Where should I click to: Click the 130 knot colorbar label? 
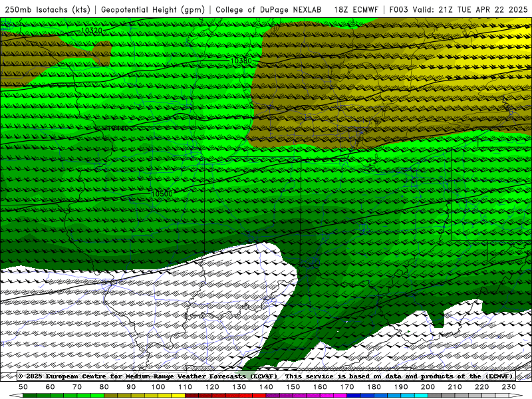pyautogui.click(x=239, y=387)
